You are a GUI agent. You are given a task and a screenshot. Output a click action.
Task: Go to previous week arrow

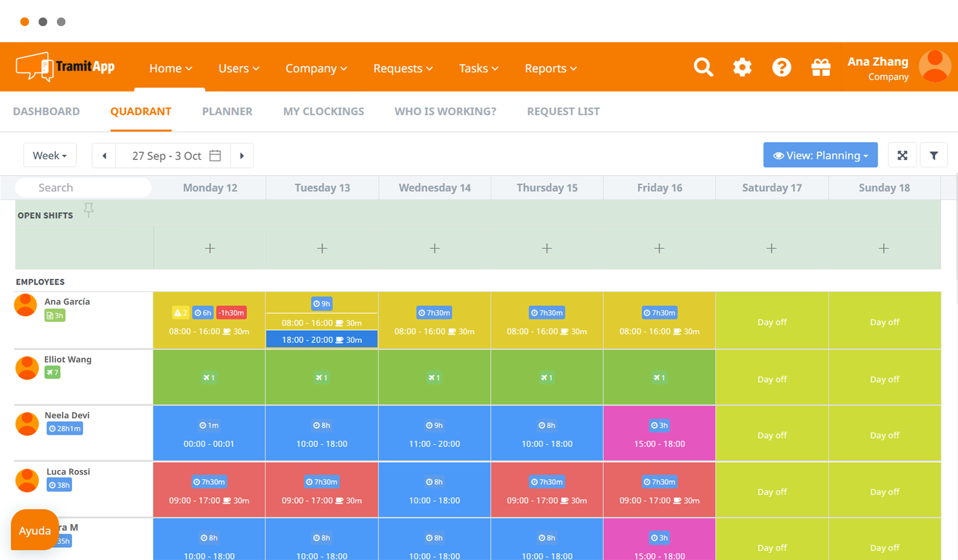coord(104,155)
